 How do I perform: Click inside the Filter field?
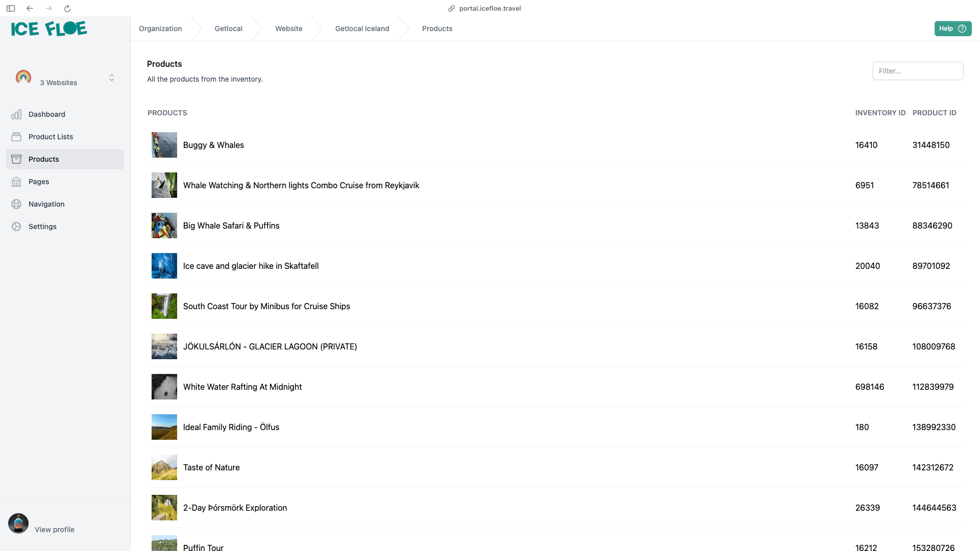click(918, 70)
